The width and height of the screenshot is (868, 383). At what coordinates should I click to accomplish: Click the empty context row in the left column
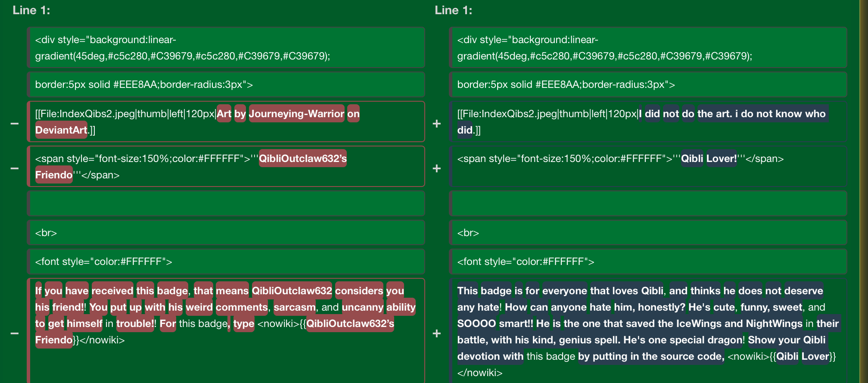(x=226, y=203)
